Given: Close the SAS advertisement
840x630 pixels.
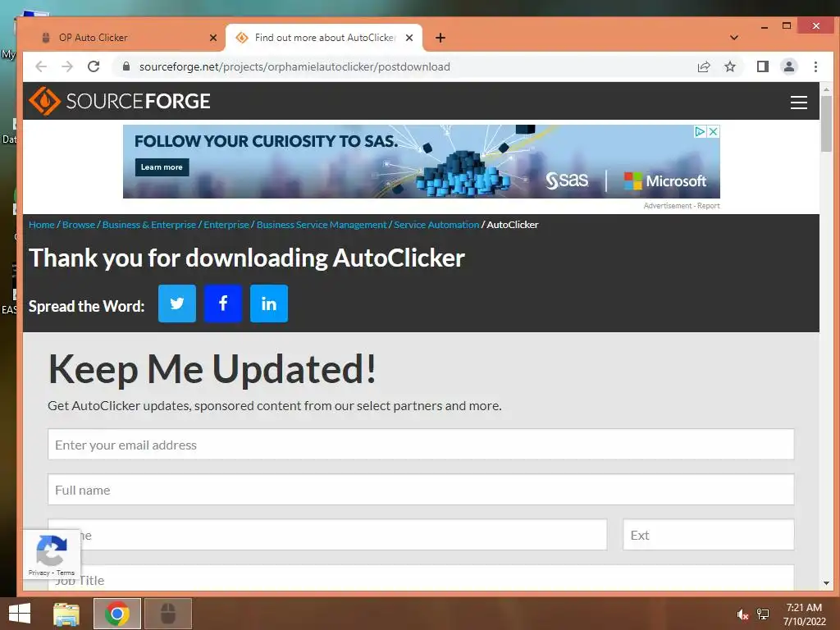Looking at the screenshot, I should [x=714, y=131].
